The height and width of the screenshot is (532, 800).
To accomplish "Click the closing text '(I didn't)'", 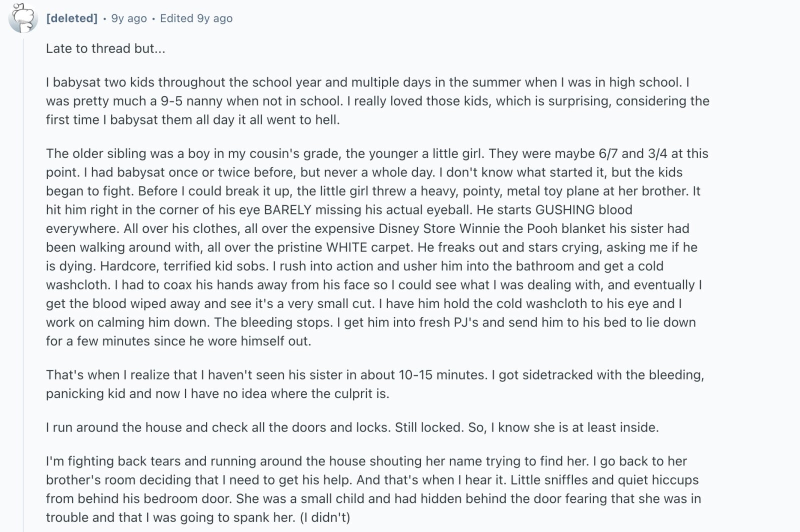I will 324,517.
